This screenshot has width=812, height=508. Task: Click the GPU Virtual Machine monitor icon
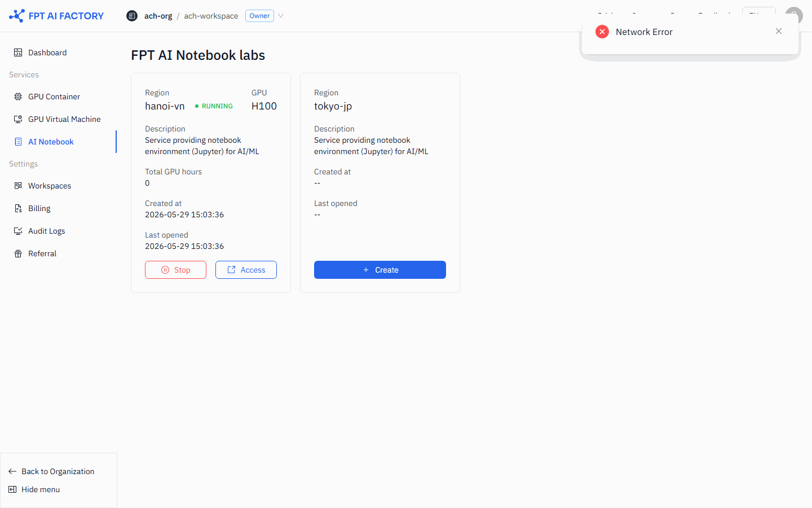pos(18,119)
